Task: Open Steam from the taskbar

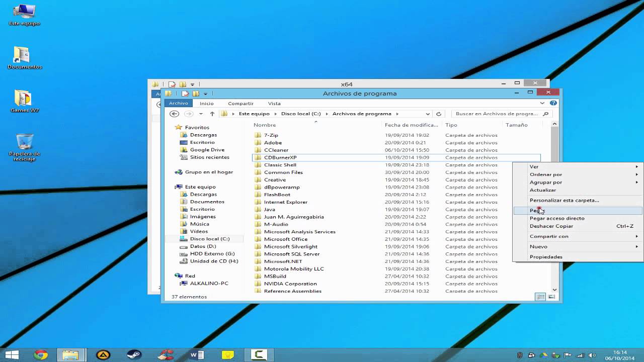Action: pyautogui.click(x=134, y=355)
